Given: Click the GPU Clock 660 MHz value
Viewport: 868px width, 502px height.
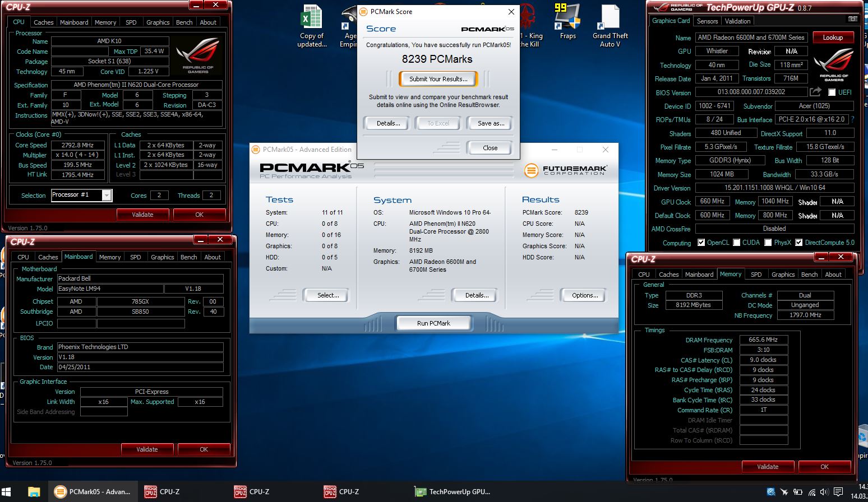Looking at the screenshot, I should pyautogui.click(x=712, y=202).
